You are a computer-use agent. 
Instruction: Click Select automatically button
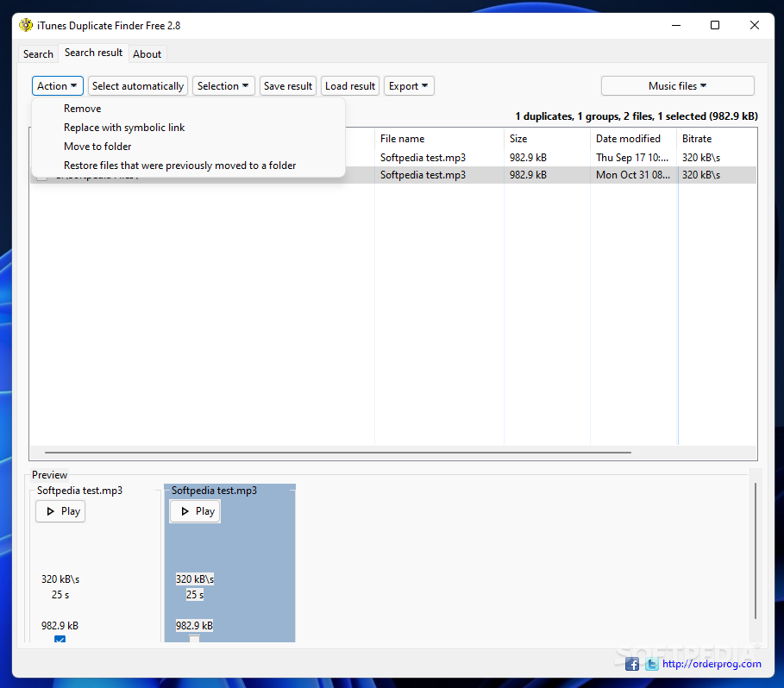[138, 86]
